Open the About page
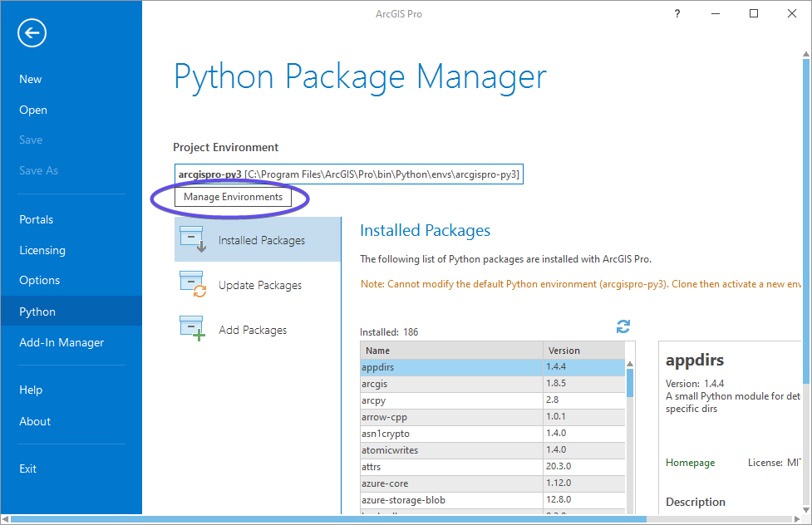 coord(35,421)
